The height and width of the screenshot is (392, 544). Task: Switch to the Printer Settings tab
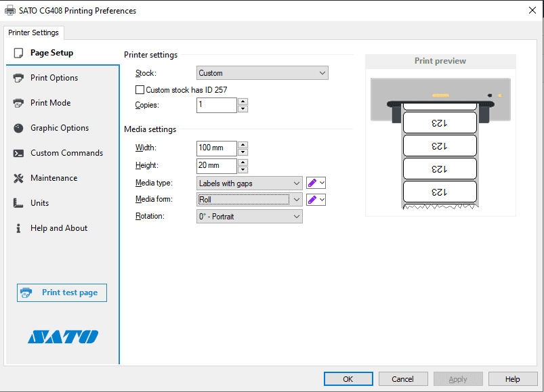coord(33,32)
